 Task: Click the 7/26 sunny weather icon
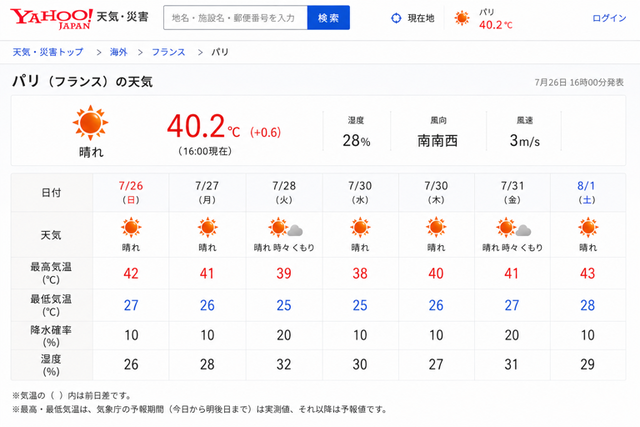coord(131,228)
